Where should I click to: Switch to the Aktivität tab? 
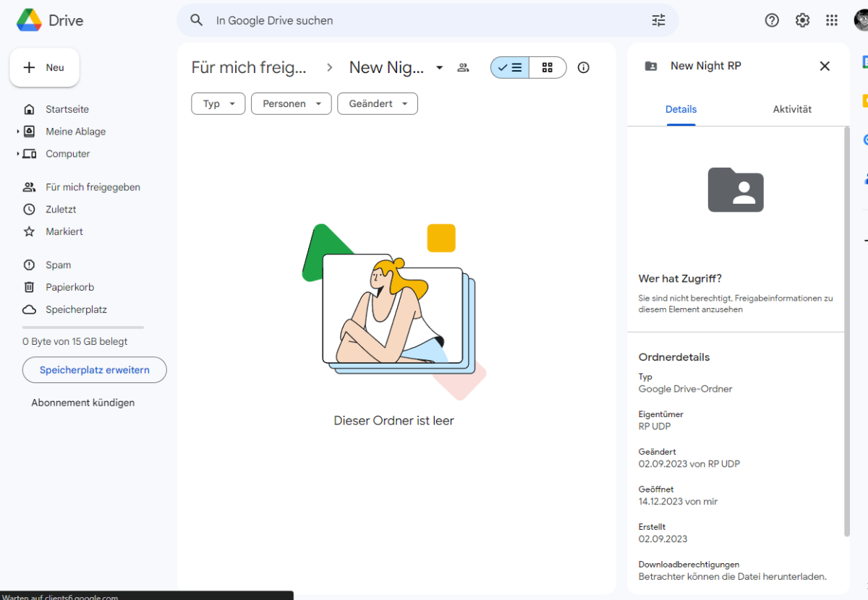[x=792, y=109]
